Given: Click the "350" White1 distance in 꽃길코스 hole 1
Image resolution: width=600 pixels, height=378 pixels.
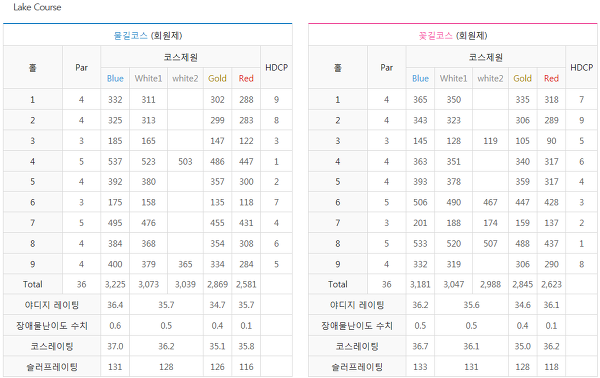Looking at the screenshot, I should point(453,100).
